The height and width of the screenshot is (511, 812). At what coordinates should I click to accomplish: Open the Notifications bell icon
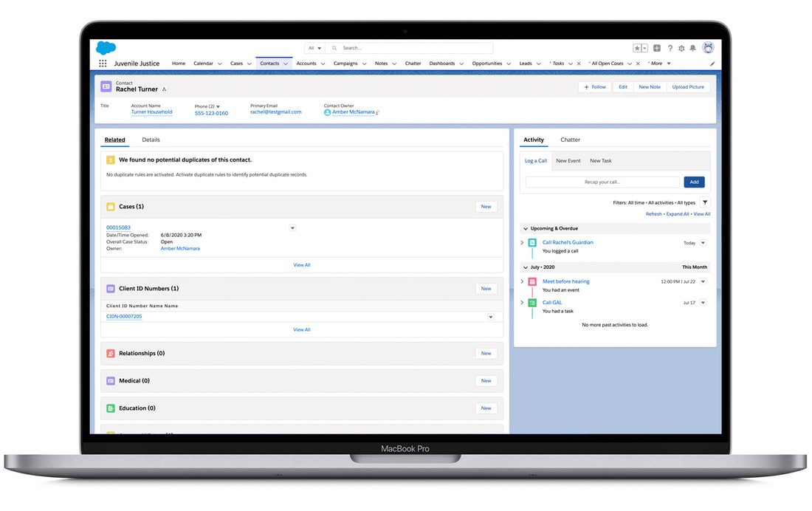click(x=693, y=48)
